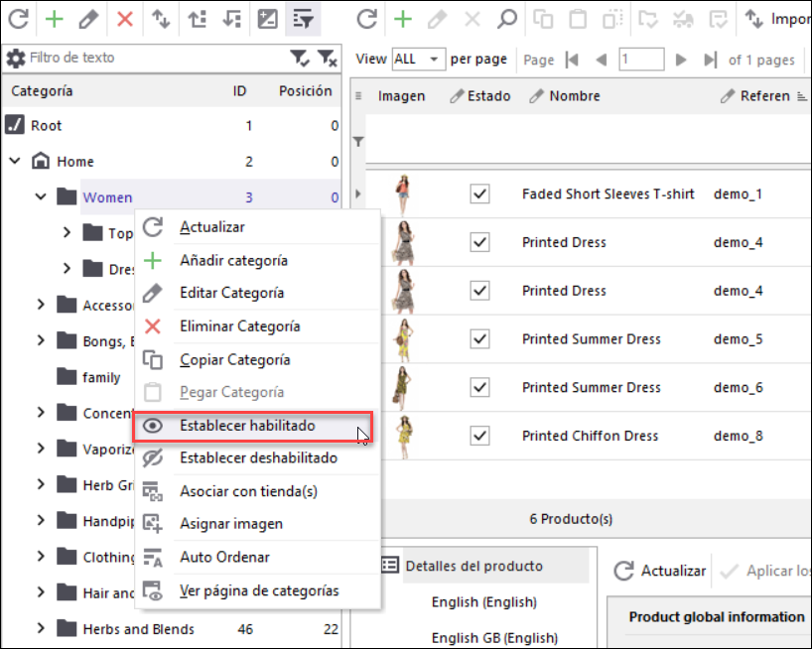Toggle the highlighted filter list toolbar icon
The width and height of the screenshot is (812, 649).
tap(303, 19)
